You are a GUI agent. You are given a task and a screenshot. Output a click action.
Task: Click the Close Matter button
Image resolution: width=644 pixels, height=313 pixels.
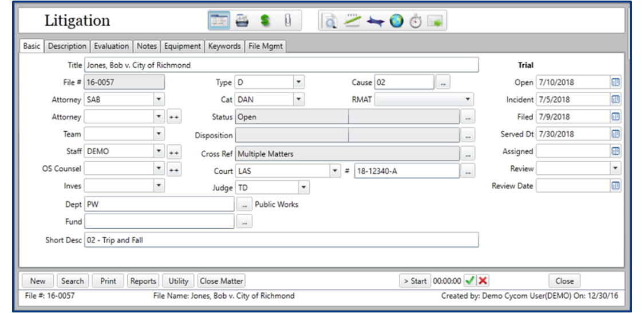pyautogui.click(x=222, y=281)
